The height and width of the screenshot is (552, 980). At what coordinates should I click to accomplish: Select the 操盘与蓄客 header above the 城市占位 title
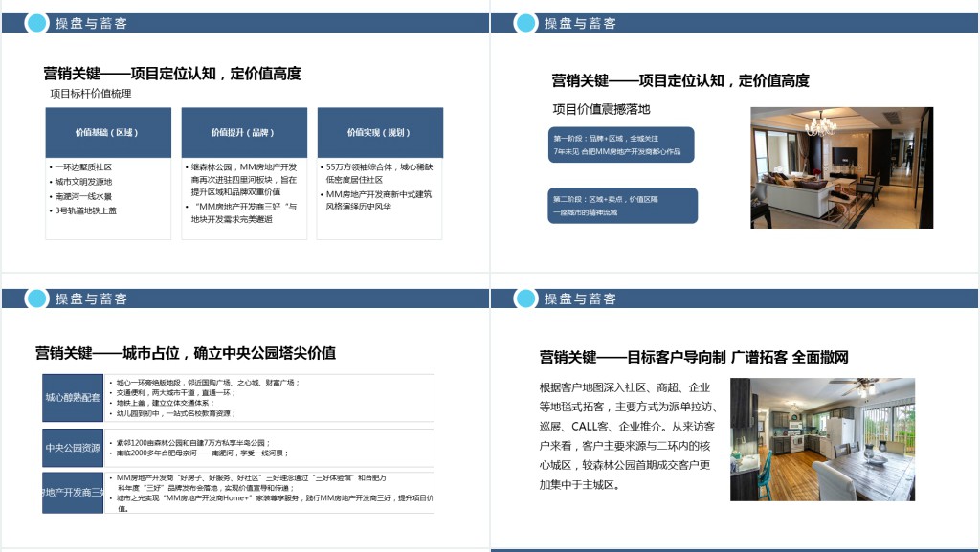[91, 298]
